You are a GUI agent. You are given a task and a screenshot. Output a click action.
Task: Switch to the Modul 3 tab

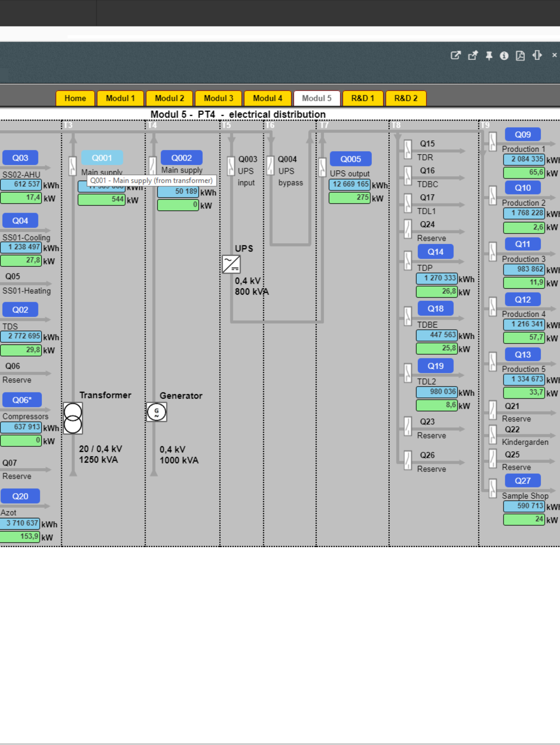click(218, 98)
